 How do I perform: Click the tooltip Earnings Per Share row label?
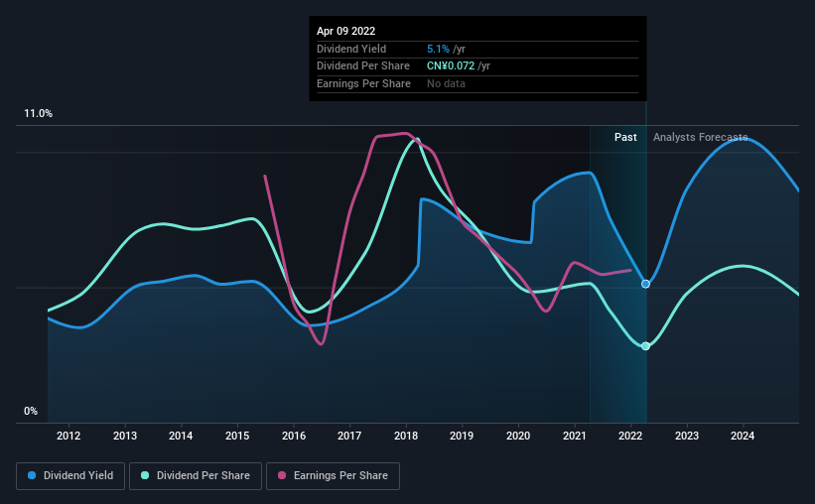(364, 83)
